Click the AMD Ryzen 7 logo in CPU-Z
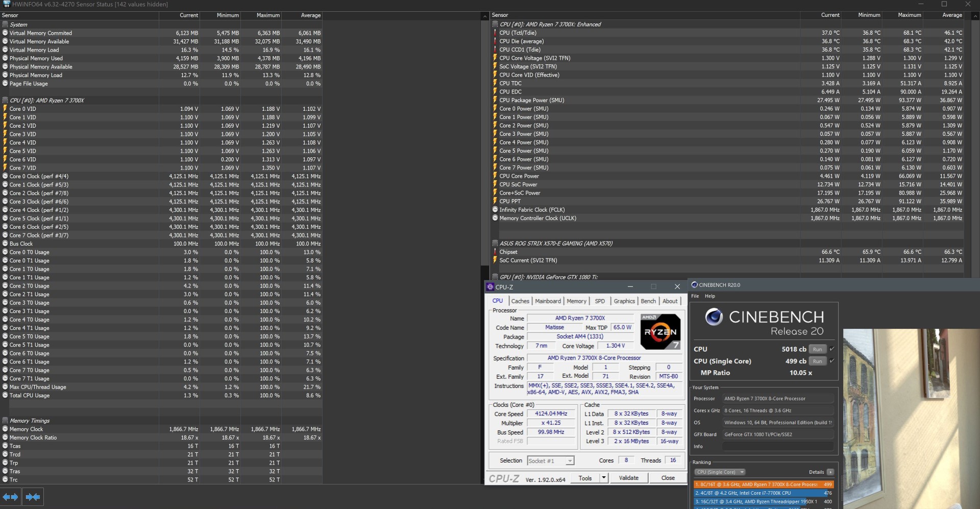This screenshot has height=509, width=980. 660,332
